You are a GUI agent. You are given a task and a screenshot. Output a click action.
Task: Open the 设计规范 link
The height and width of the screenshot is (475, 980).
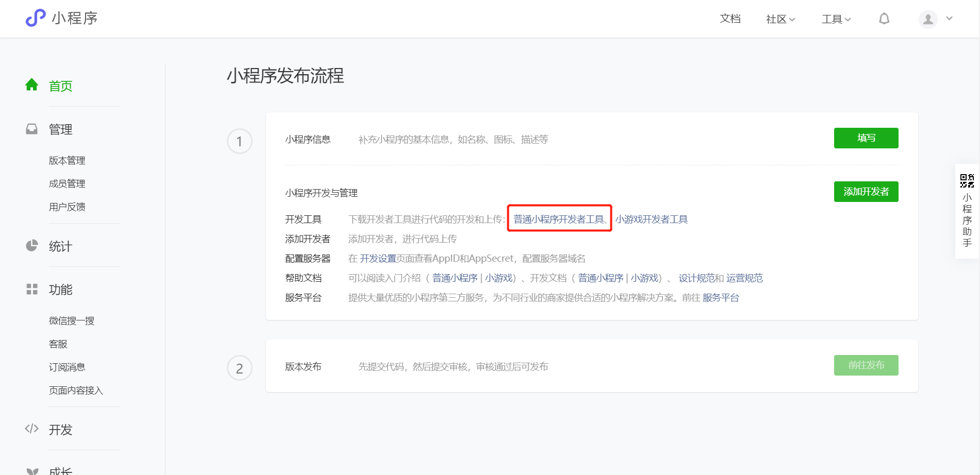point(696,278)
